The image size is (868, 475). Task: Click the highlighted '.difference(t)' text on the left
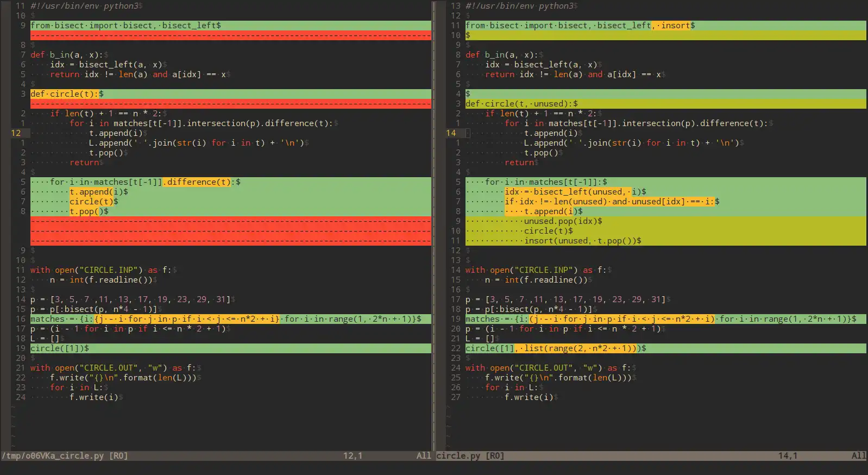(x=197, y=182)
